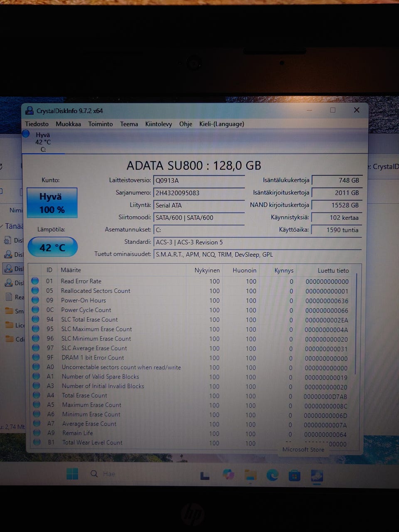Image resolution: width=399 pixels, height=532 pixels.
Task: Open the Kieli-(Language) menu
Action: pos(222,124)
